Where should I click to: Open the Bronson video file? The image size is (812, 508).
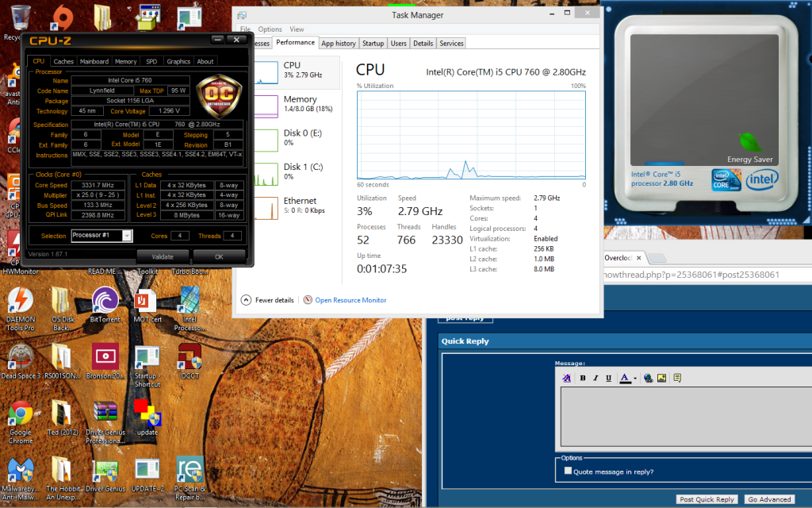pos(105,356)
